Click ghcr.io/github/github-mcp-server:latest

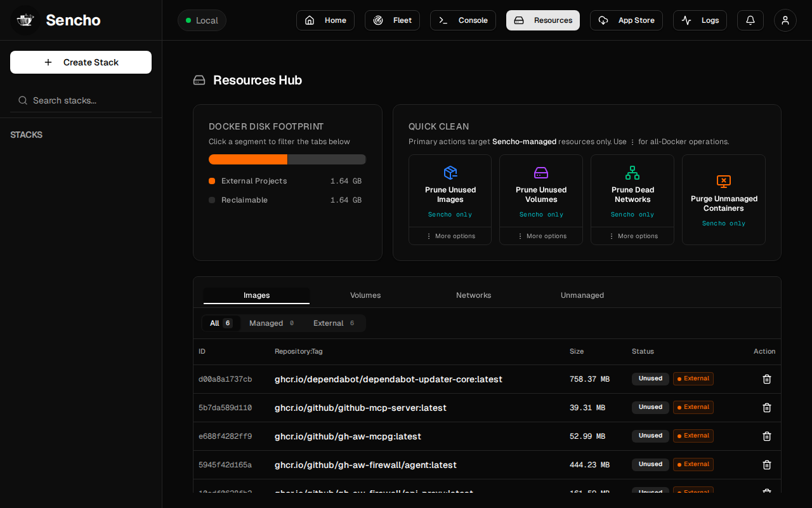point(360,408)
